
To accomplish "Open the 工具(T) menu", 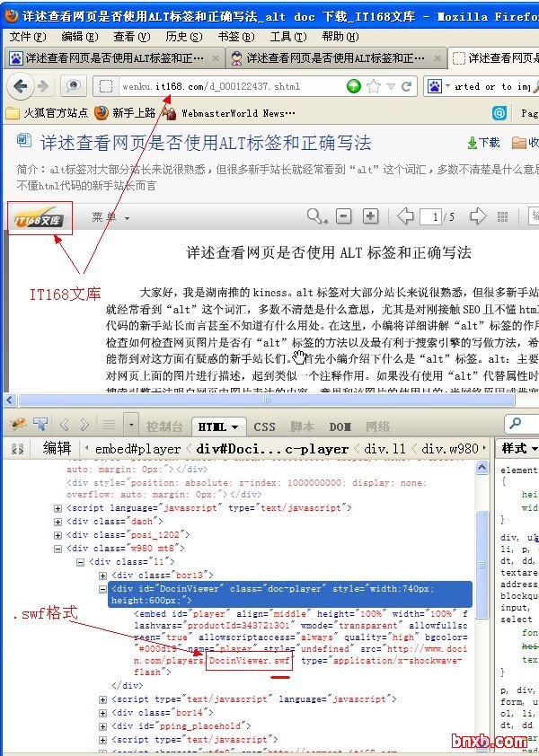I will [288, 37].
